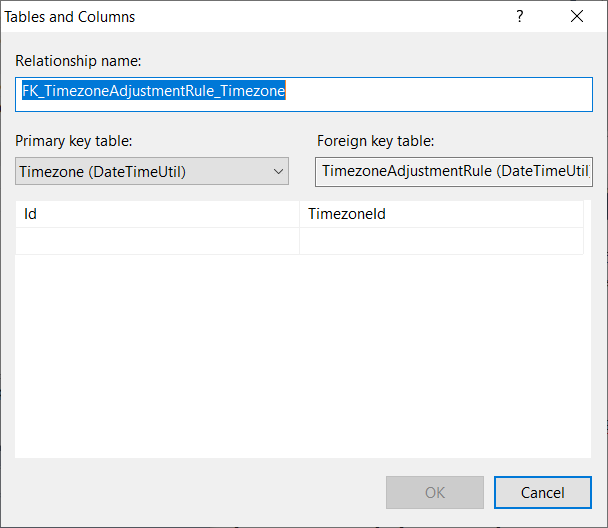Select the TimezoneId foreign key column cell
Viewport: 608px width, 528px height.
440,214
